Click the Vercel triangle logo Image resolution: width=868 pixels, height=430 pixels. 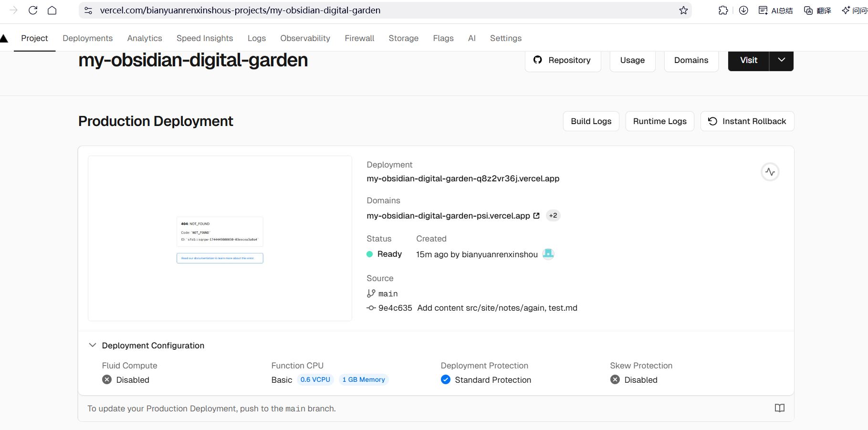4,38
